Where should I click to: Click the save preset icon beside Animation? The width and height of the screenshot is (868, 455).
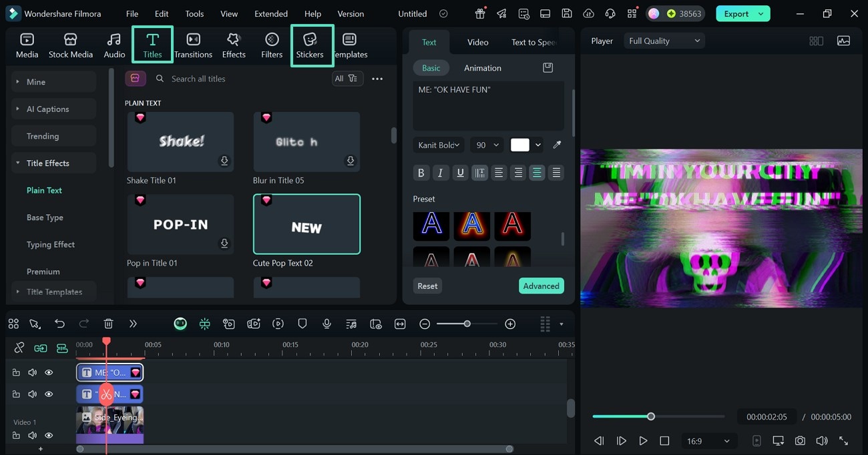(548, 67)
